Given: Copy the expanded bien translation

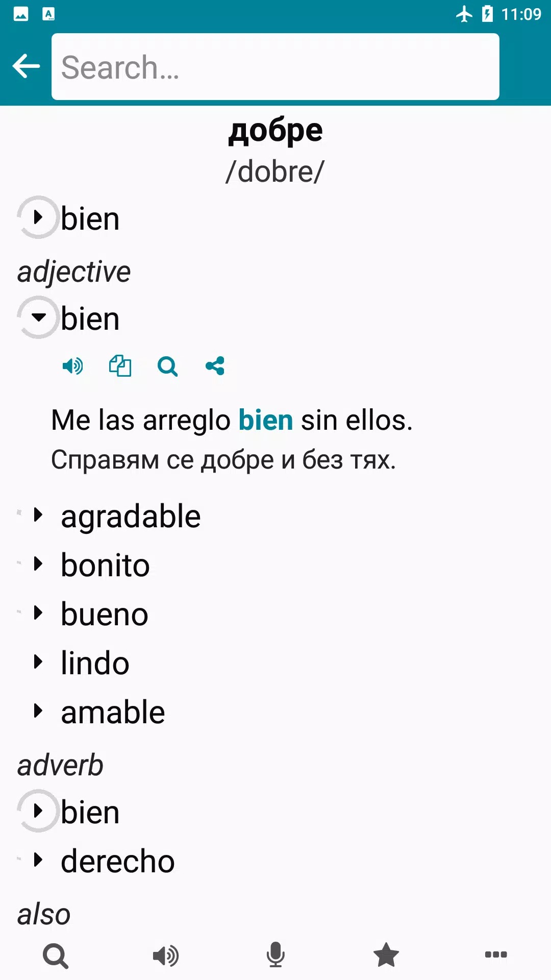Looking at the screenshot, I should pos(120,366).
